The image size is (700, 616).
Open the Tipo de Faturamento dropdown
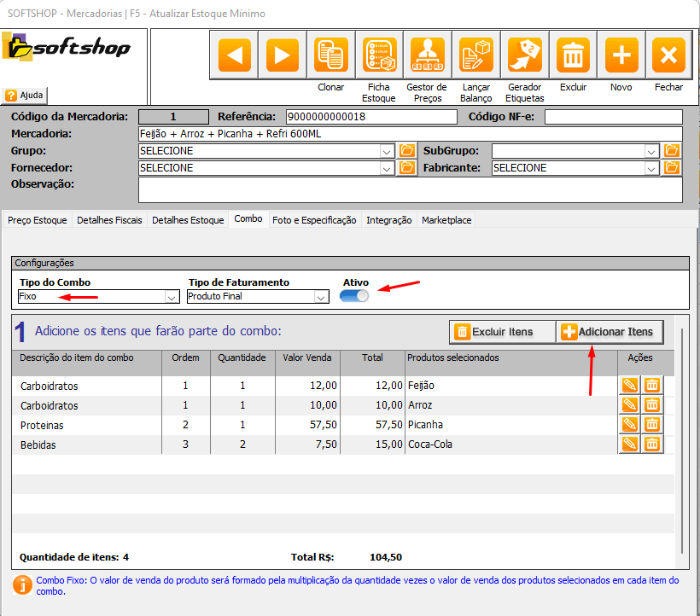pos(321,297)
